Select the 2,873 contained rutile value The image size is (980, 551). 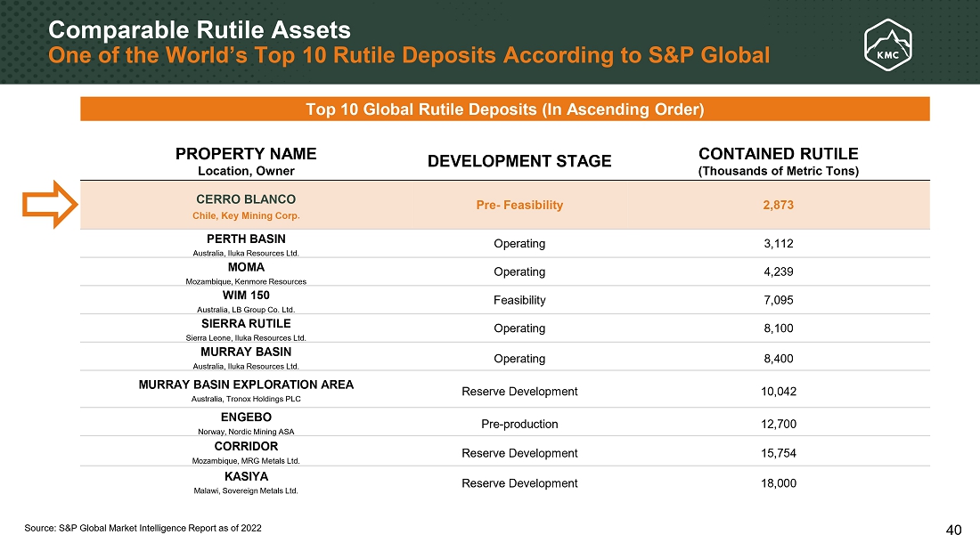coord(779,206)
